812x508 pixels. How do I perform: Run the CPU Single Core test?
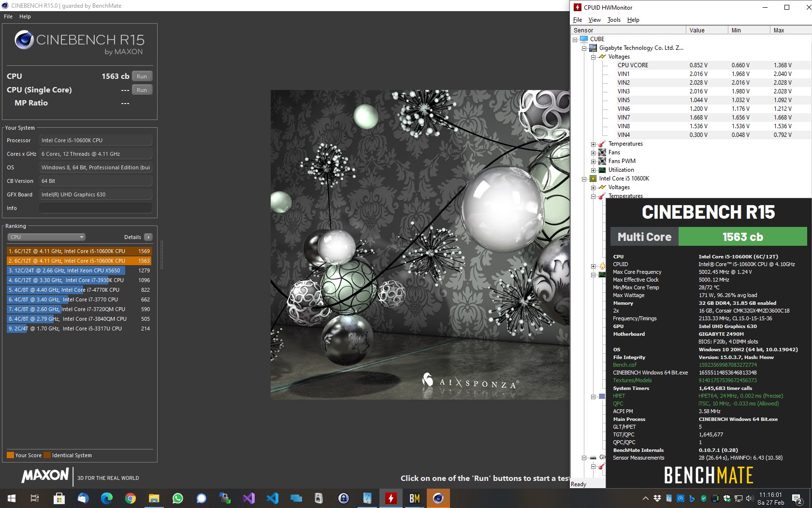[142, 90]
